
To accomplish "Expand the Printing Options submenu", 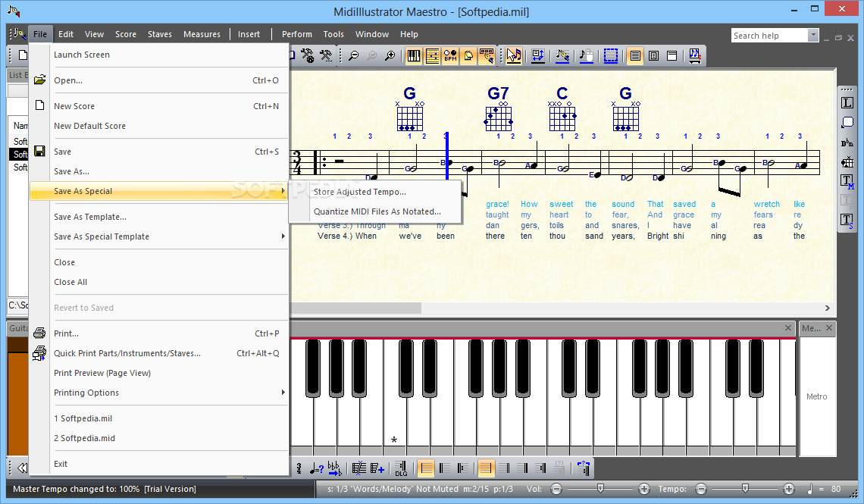I will [x=159, y=393].
